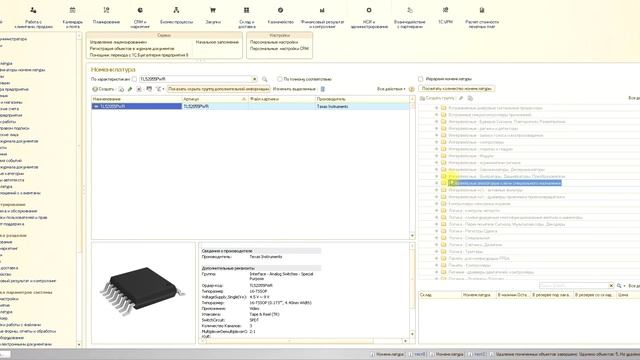Open help icon beside 'Все действия'

pyautogui.click(x=411, y=89)
